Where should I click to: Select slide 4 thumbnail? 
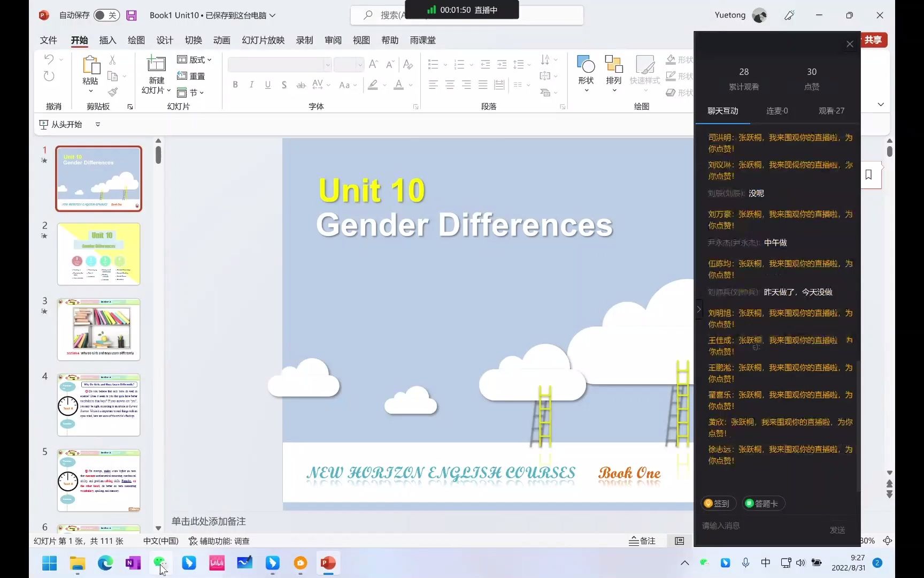[x=98, y=405]
